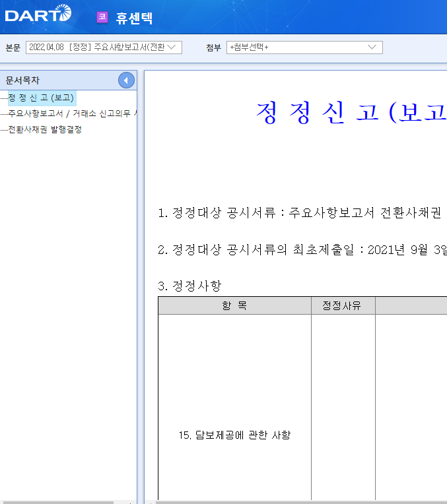This screenshot has height=504, width=447.
Task: Click the 항 목 table header
Action: click(x=234, y=305)
